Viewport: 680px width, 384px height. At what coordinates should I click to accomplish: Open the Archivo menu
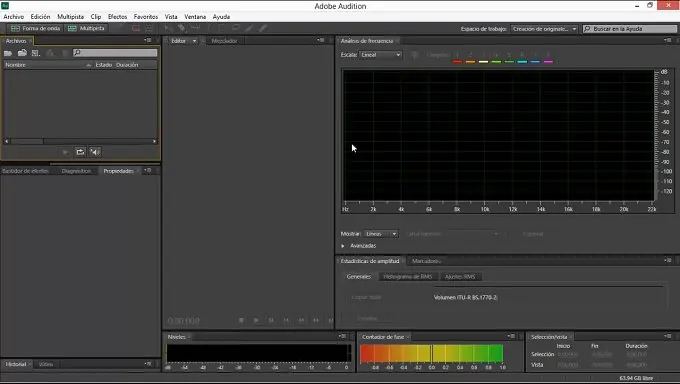point(13,16)
